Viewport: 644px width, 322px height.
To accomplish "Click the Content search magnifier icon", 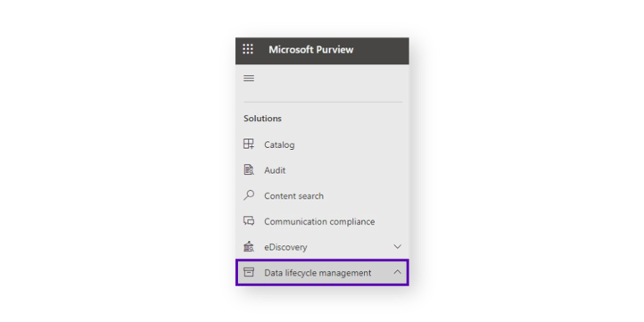I will point(249,195).
